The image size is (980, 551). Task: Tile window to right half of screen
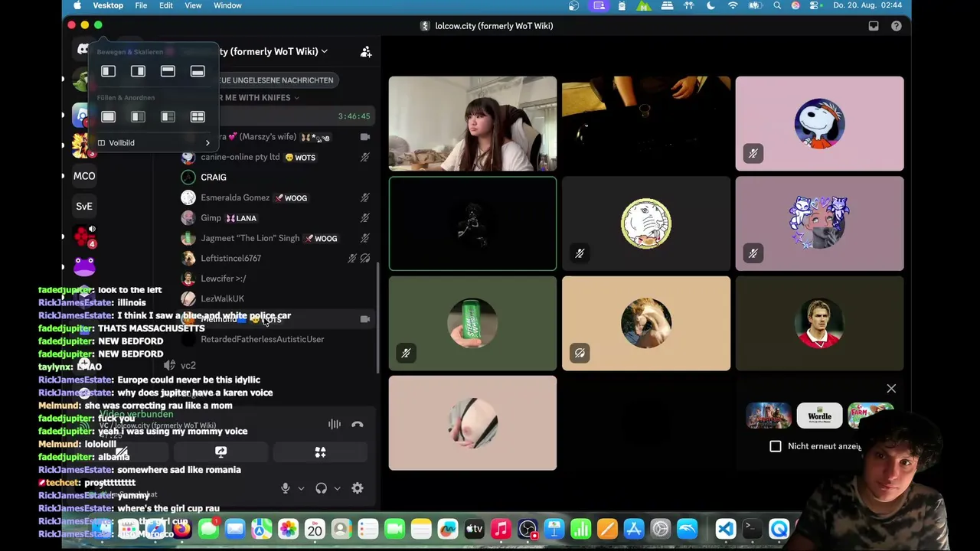[138, 71]
